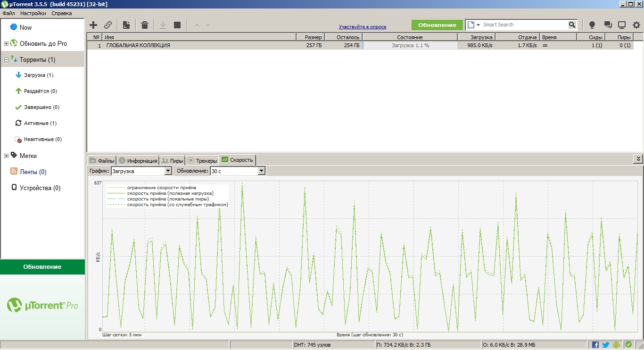Sort by the Состояние column header
The height and width of the screenshot is (350, 644).
pos(410,37)
